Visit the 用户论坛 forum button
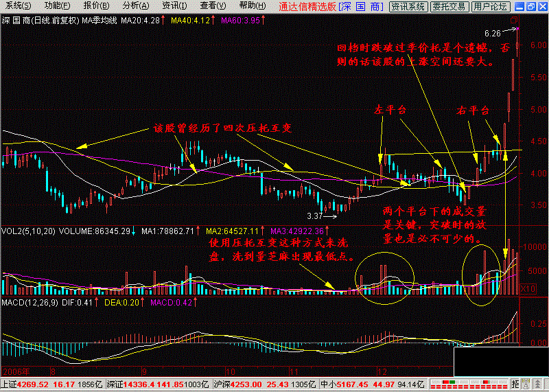This screenshot has width=549, height=392. [489, 6]
